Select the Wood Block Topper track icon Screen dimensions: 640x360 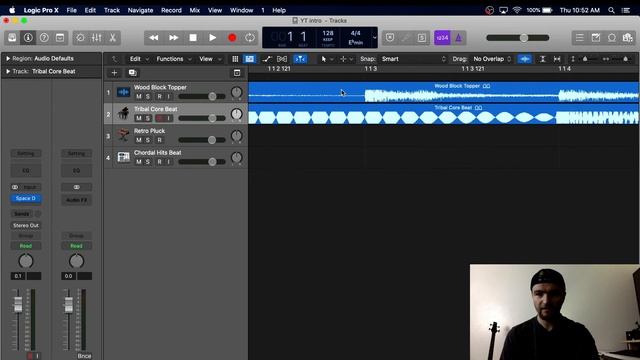coord(123,92)
